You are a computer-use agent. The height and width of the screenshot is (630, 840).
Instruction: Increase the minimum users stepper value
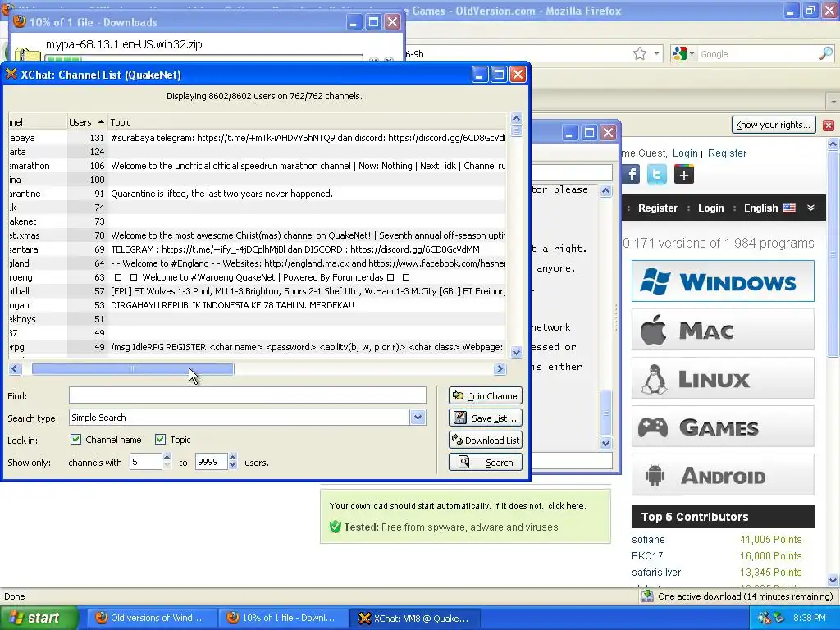pyautogui.click(x=167, y=458)
